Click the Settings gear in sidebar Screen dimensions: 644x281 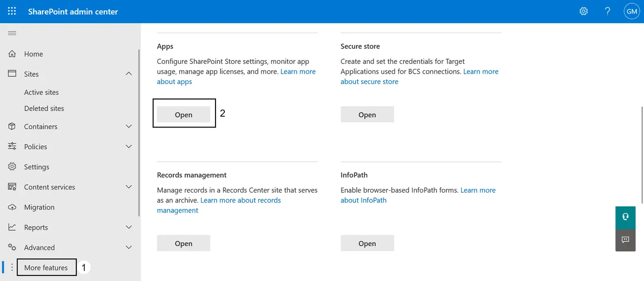click(12, 167)
